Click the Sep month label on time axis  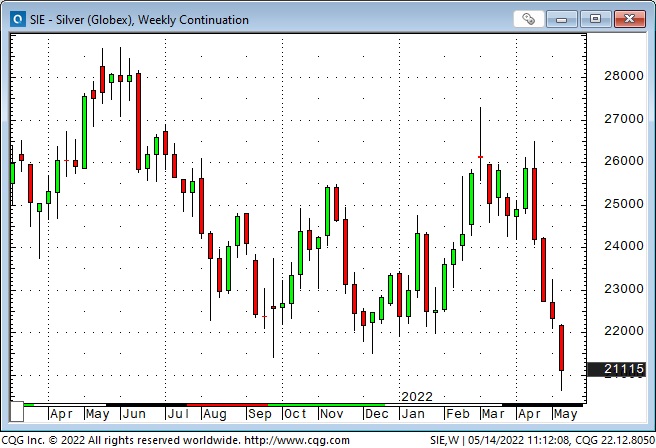[x=260, y=414]
